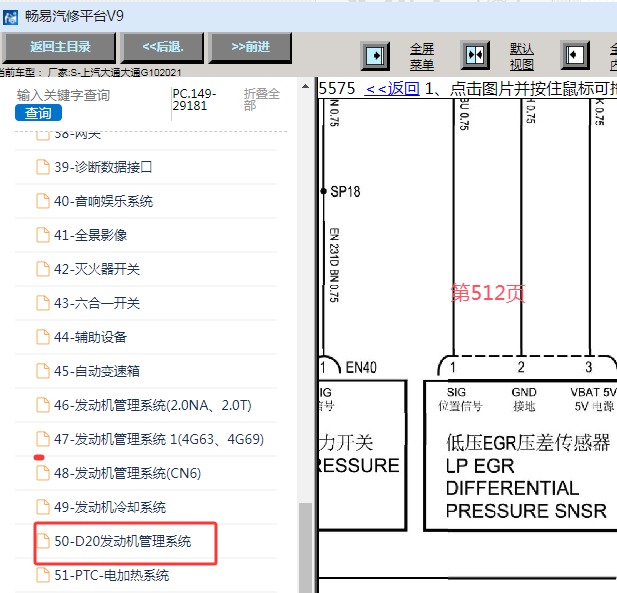Click the document icon beside 44-辅助设备
This screenshot has height=593, width=617.
[x=42, y=337]
